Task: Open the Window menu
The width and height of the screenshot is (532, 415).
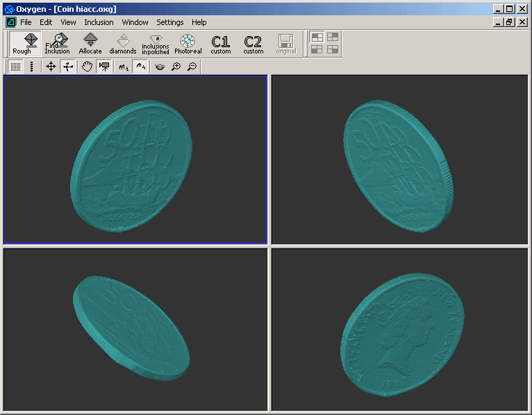Action: point(135,22)
